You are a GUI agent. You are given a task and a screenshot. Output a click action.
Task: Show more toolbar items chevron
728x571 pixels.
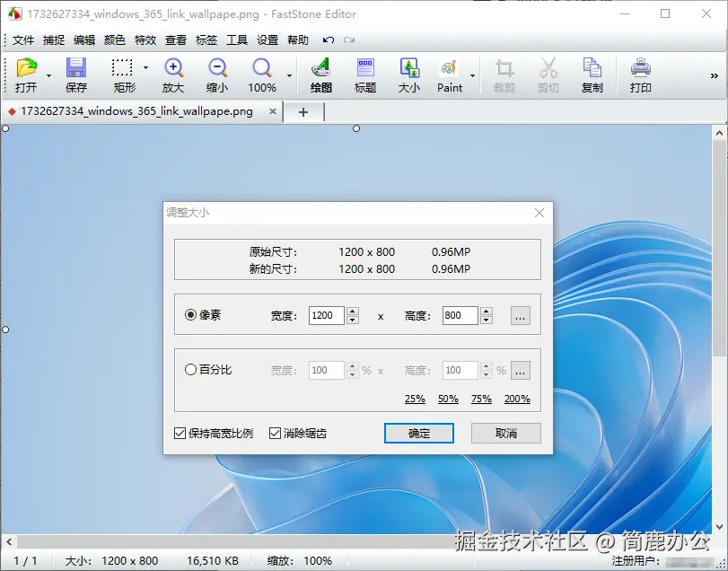(x=714, y=75)
